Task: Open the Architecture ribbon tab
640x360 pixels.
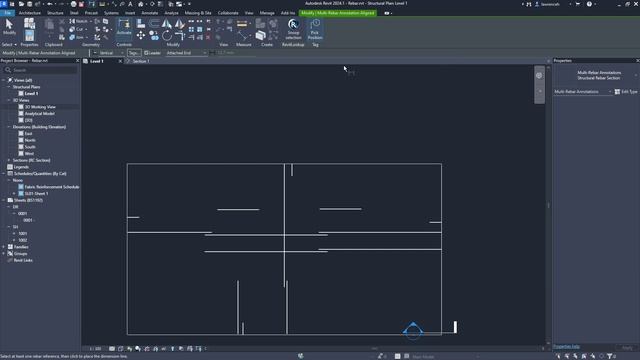Action: 29,13
